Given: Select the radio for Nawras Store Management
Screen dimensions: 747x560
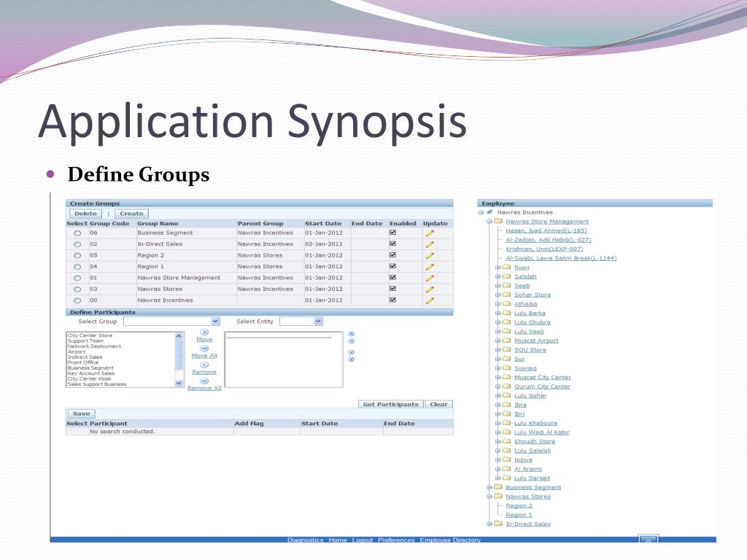Looking at the screenshot, I should pos(77,278).
